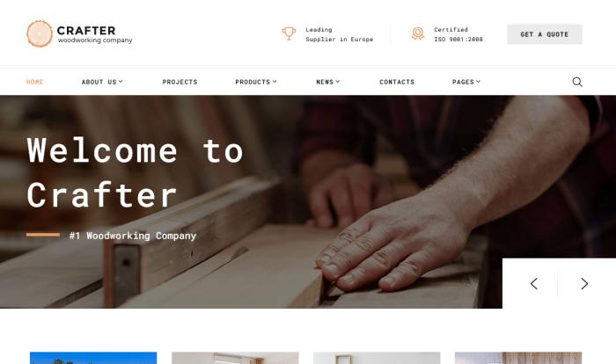This screenshot has height=364, width=616.
Task: Advance to the next slide with right arrow
Action: 584,283
